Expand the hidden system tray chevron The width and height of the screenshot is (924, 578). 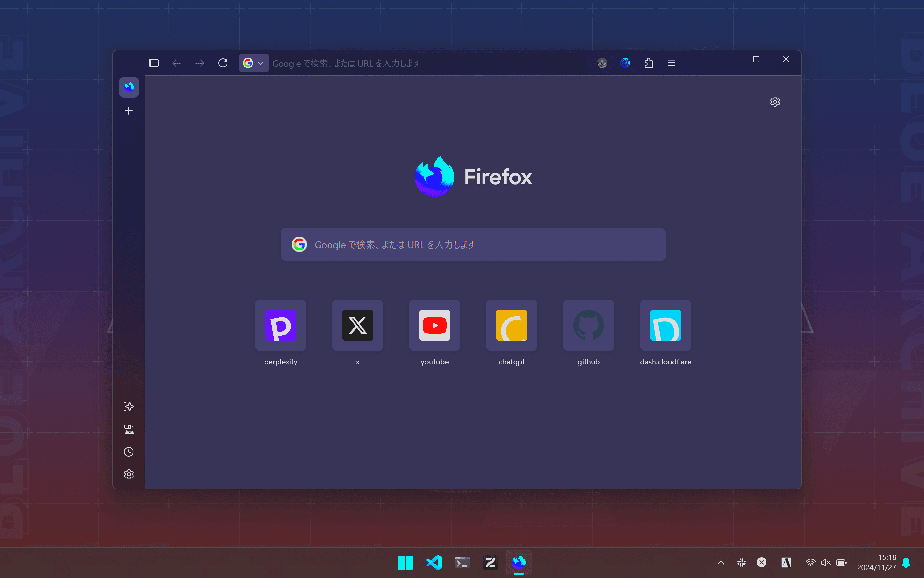click(x=721, y=562)
